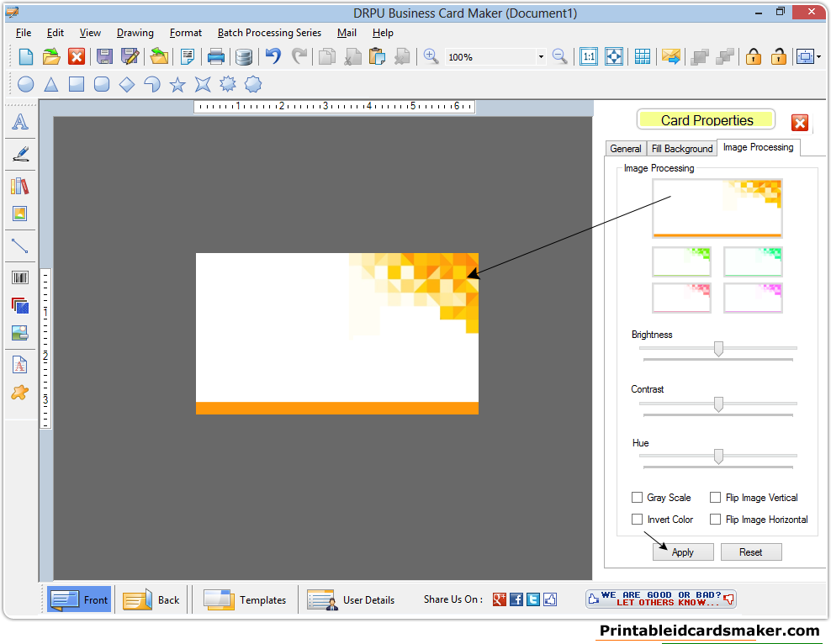
Task: Save the document with floppy disk icon
Action: [104, 56]
